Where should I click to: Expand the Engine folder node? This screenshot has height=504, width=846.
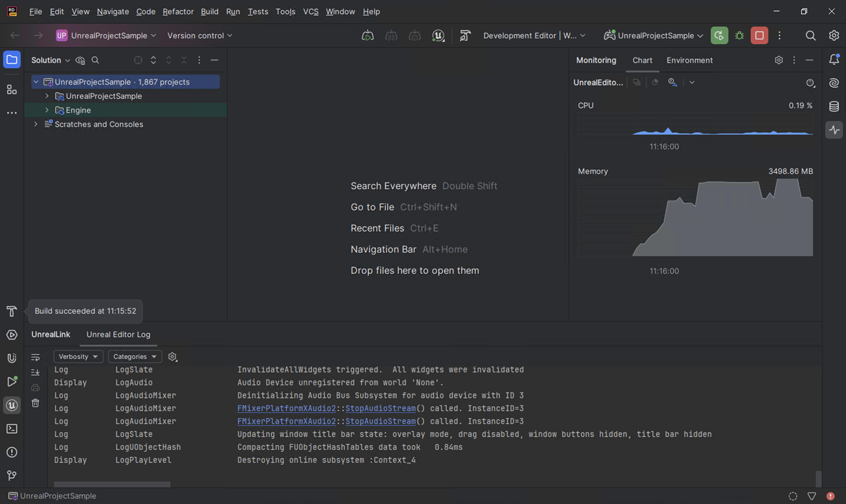tap(47, 110)
